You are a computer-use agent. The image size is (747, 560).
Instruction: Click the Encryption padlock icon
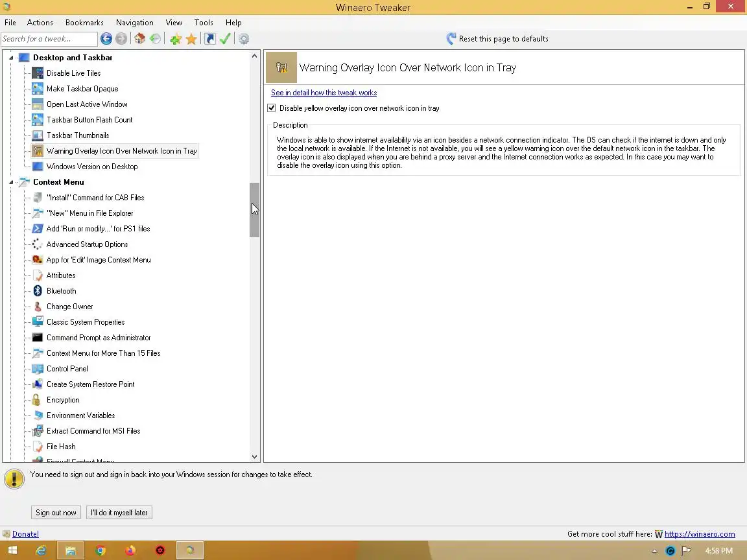click(x=36, y=400)
